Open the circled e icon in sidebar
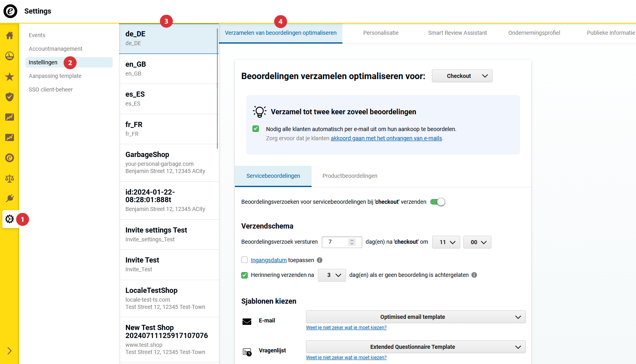This screenshot has height=364, width=636. [x=10, y=158]
